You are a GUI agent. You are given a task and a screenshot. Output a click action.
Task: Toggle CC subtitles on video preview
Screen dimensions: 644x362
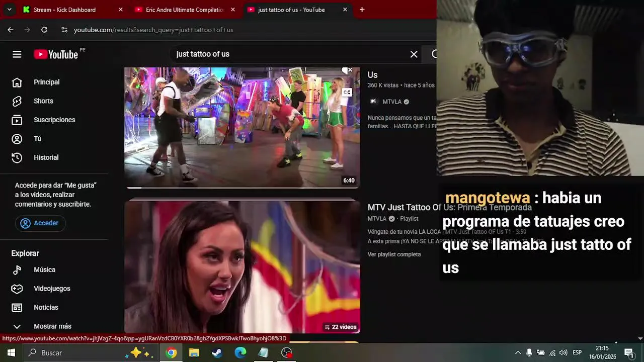pos(347,92)
